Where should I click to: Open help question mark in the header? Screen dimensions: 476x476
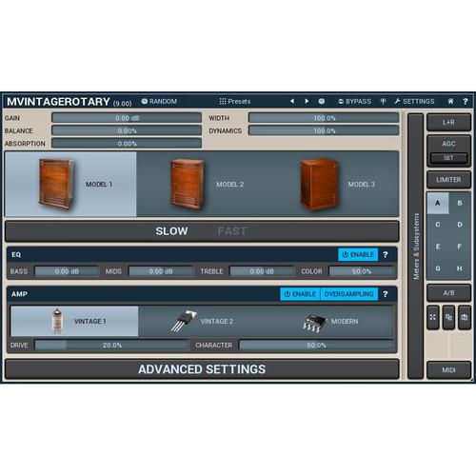pos(466,101)
